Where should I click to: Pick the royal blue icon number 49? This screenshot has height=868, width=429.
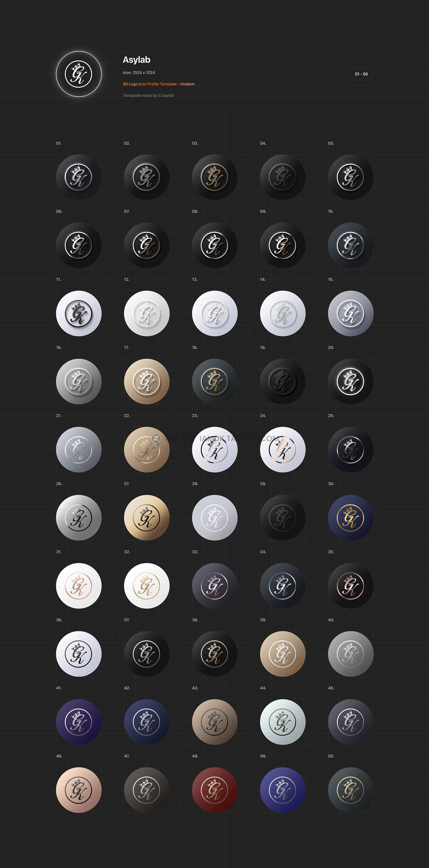click(x=283, y=790)
